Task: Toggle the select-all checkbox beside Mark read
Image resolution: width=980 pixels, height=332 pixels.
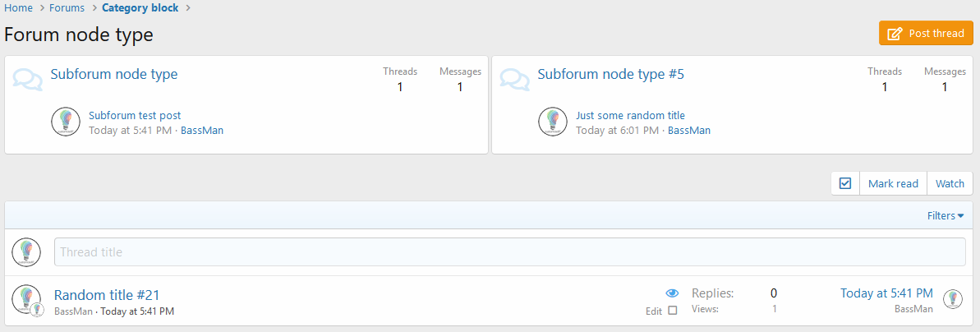Action: click(845, 183)
